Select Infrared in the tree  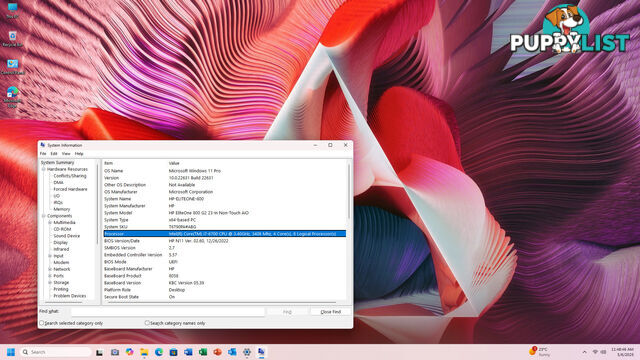[61, 249]
